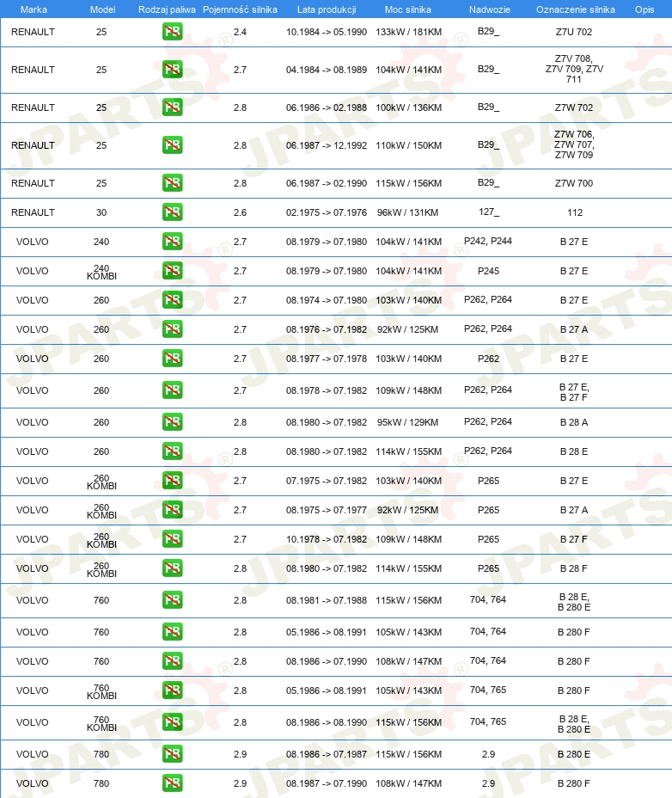672x798 pixels.
Task: Select engine code Z7W 700
Action: pyautogui.click(x=574, y=183)
